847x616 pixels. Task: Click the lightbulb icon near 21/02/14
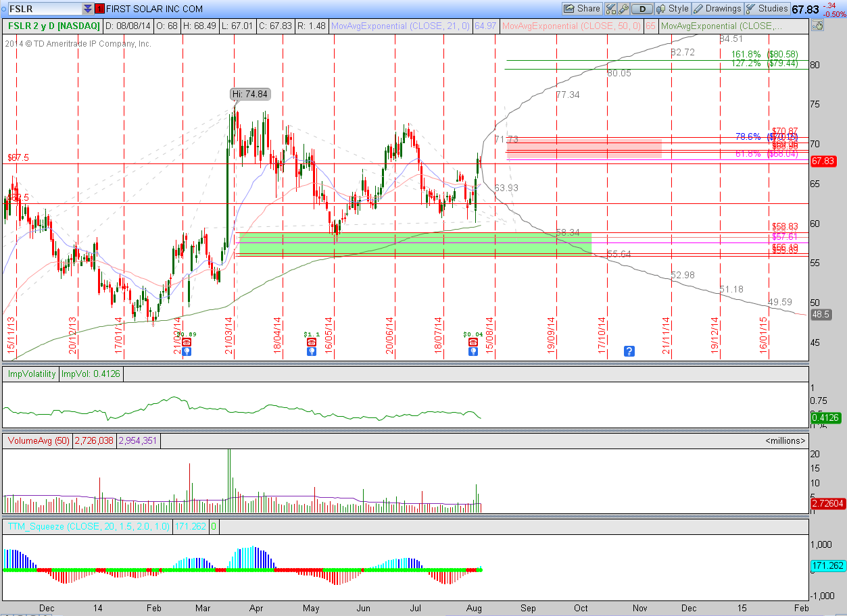click(187, 351)
